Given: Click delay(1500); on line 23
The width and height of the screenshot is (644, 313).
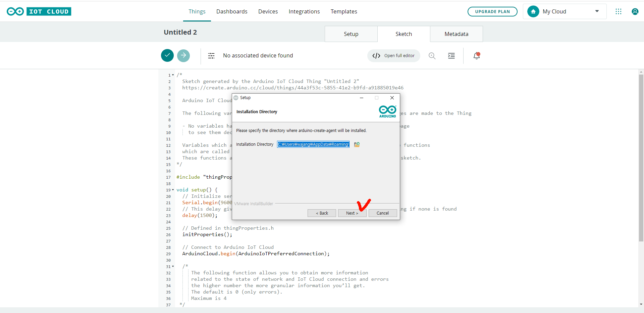Looking at the screenshot, I should [200, 215].
